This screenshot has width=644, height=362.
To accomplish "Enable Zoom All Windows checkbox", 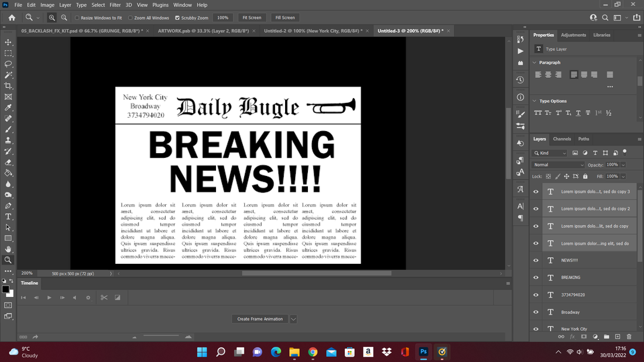I will (130, 18).
